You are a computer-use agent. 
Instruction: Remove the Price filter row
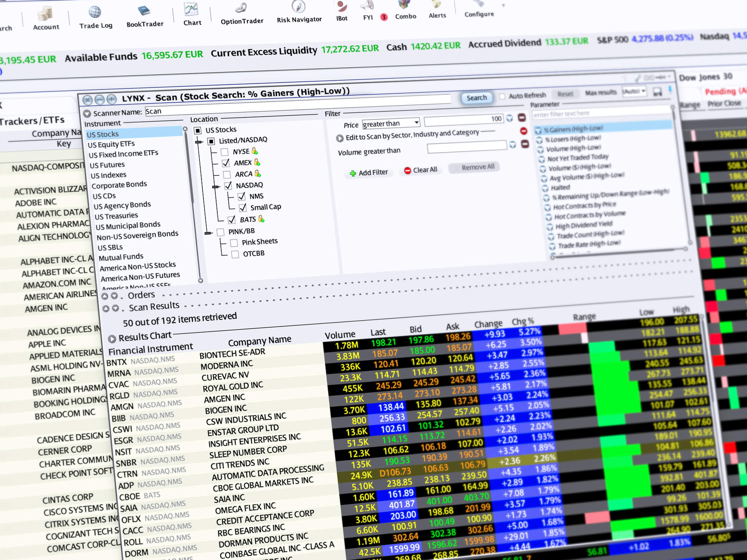pyautogui.click(x=522, y=118)
